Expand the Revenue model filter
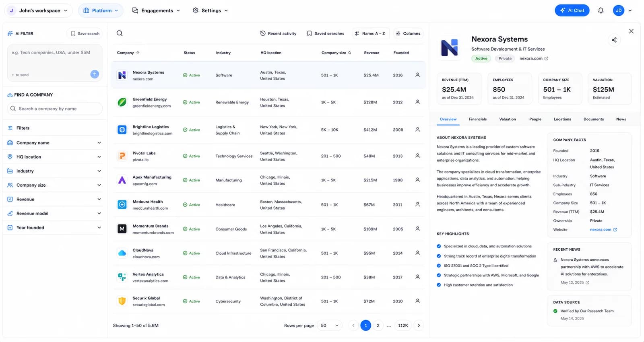The image size is (644, 342). coord(54,213)
